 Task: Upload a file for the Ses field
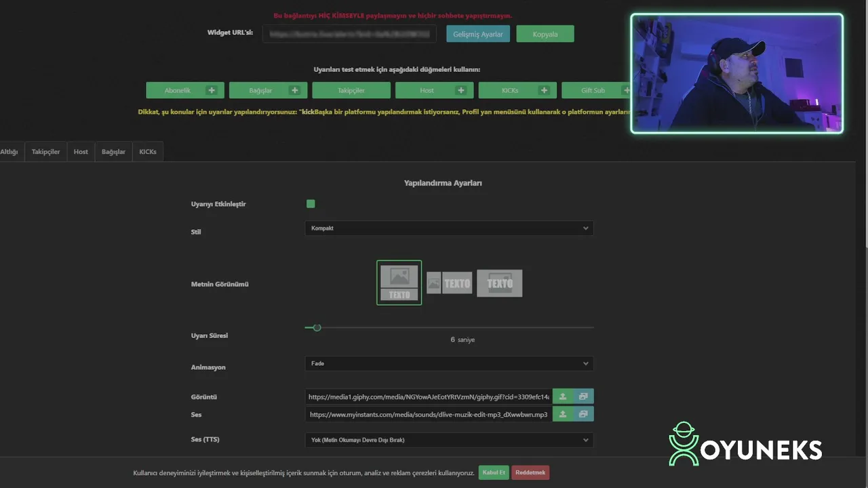click(563, 414)
